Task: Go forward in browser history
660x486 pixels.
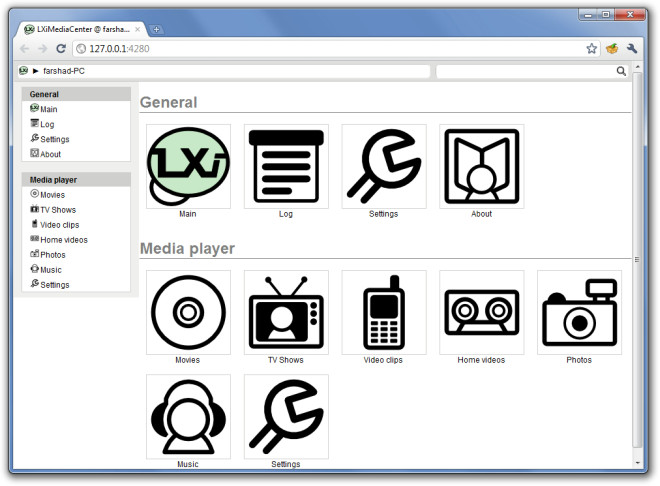Action: 43,49
